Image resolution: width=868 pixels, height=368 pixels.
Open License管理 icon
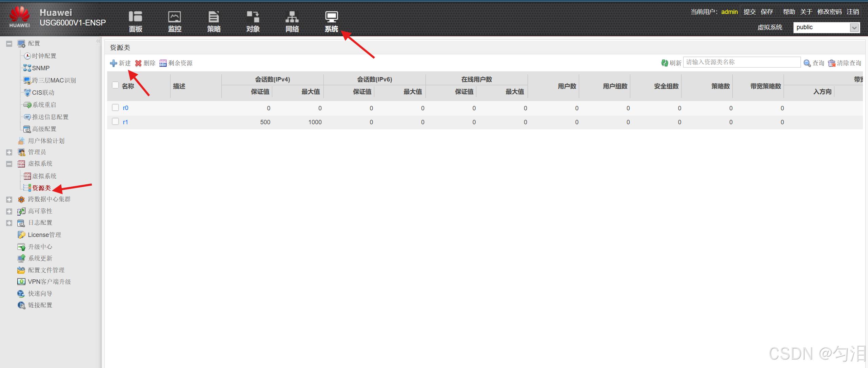pyautogui.click(x=21, y=235)
